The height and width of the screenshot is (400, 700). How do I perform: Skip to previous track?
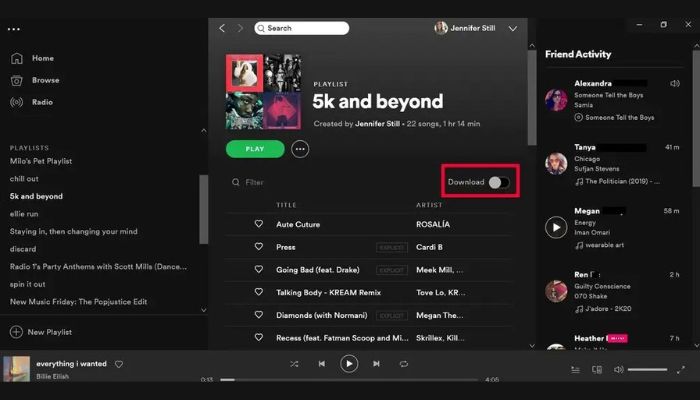pos(321,364)
